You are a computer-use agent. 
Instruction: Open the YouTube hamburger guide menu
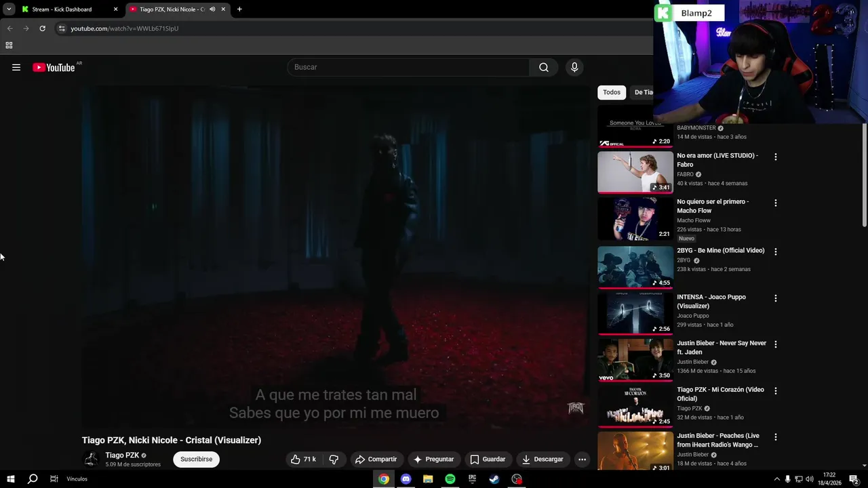coord(16,67)
